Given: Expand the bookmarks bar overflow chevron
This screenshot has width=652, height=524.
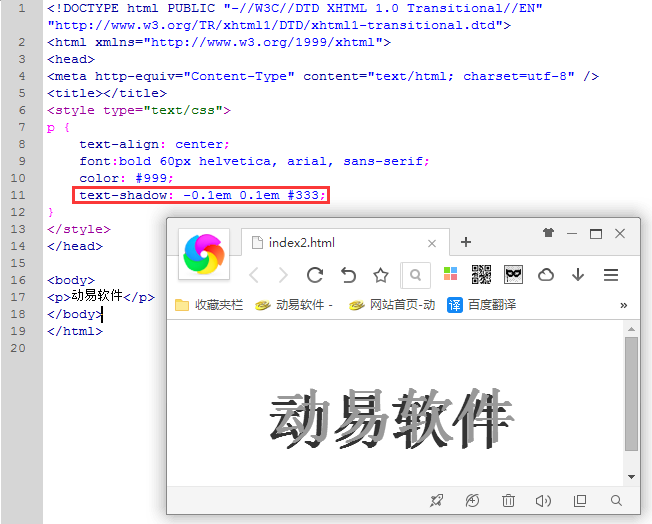Looking at the screenshot, I should pyautogui.click(x=624, y=305).
